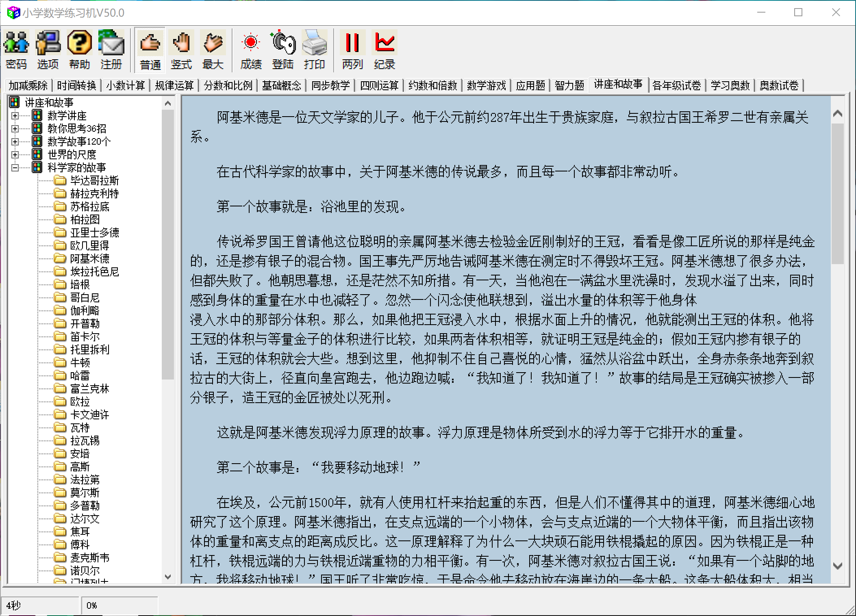Click the 打印 print icon

[x=314, y=50]
